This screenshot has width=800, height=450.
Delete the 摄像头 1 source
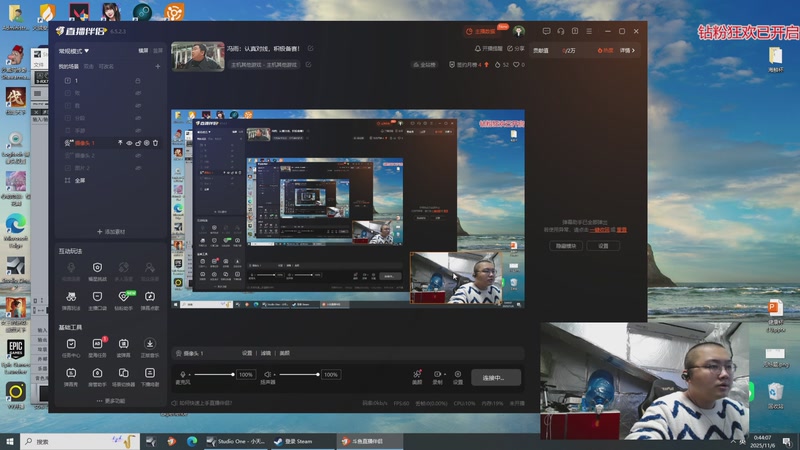pyautogui.click(x=155, y=143)
